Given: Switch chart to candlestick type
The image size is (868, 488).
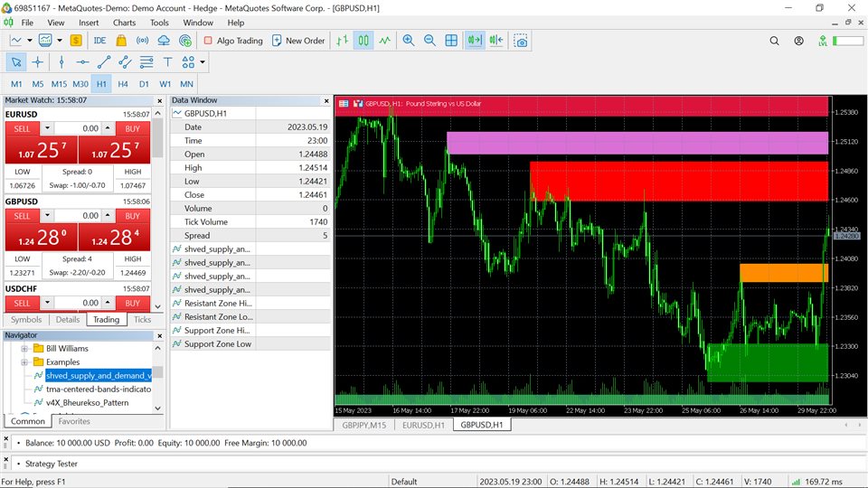Looking at the screenshot, I should click(363, 41).
